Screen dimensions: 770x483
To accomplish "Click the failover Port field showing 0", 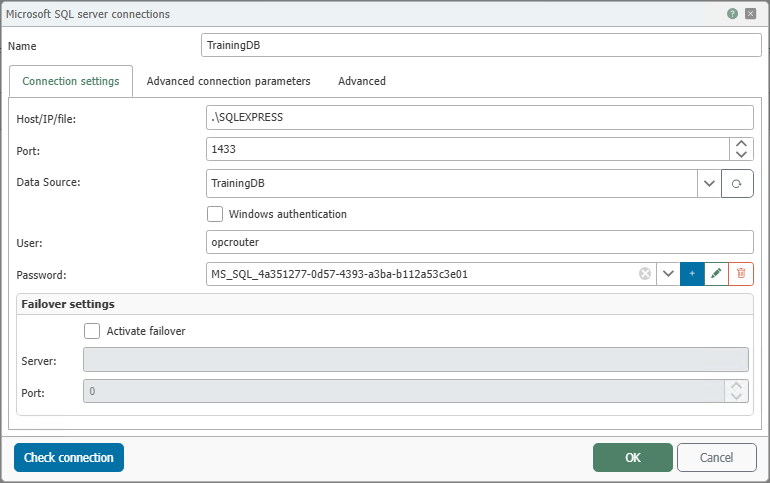I will pyautogui.click(x=404, y=391).
